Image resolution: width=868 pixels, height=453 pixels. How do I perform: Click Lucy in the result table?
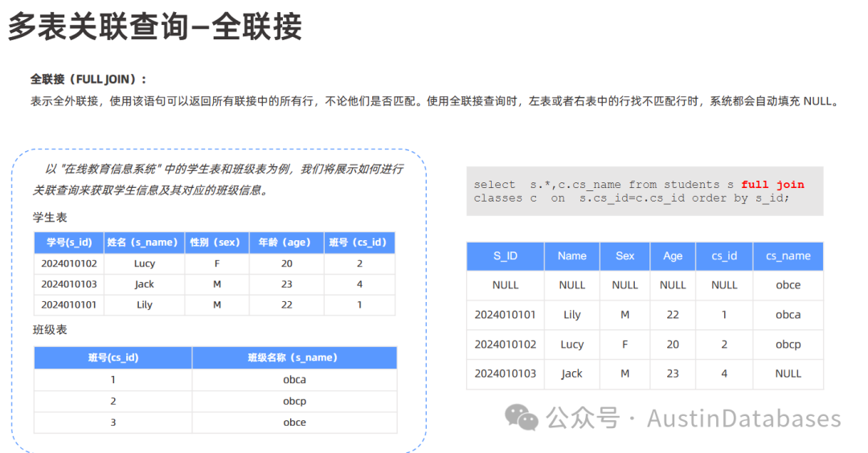572,344
